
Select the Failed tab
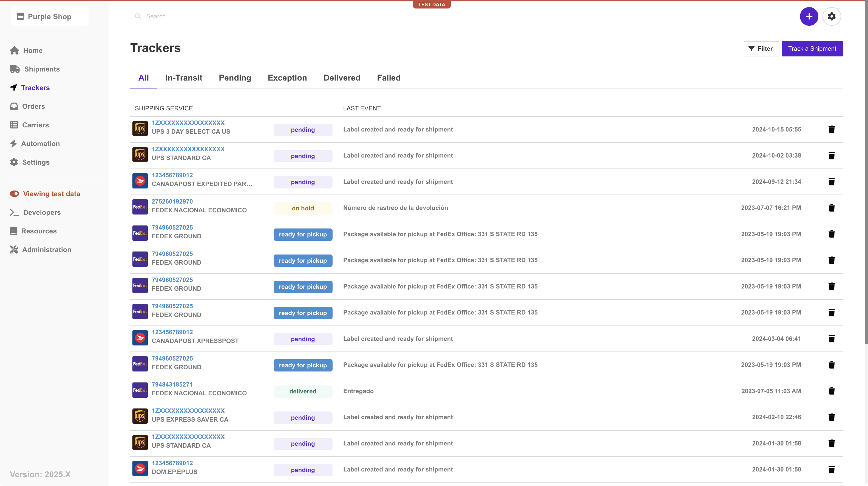point(388,78)
